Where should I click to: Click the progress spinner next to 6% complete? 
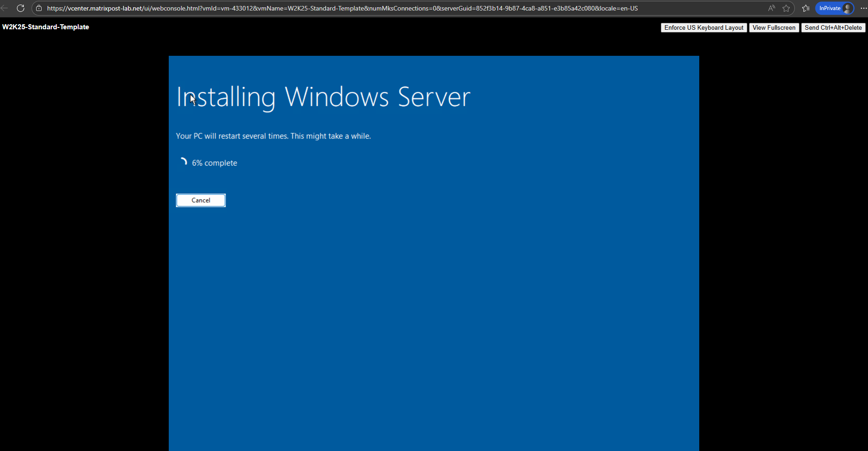183,162
